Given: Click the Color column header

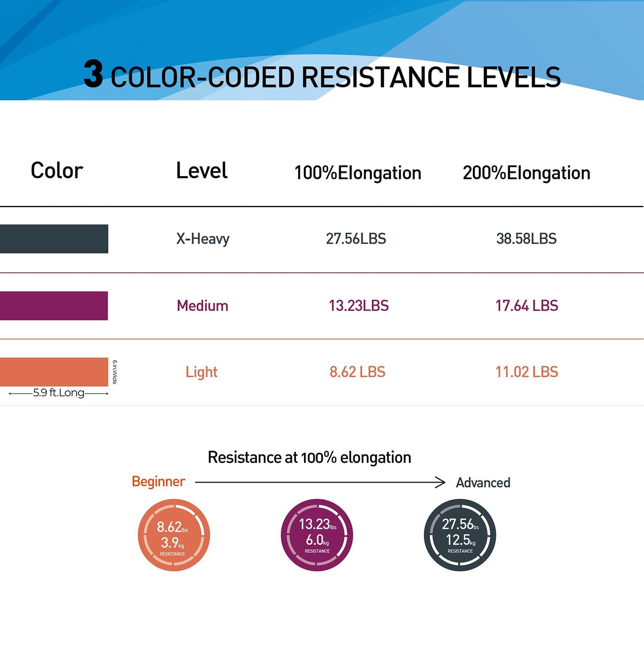Looking at the screenshot, I should [57, 171].
